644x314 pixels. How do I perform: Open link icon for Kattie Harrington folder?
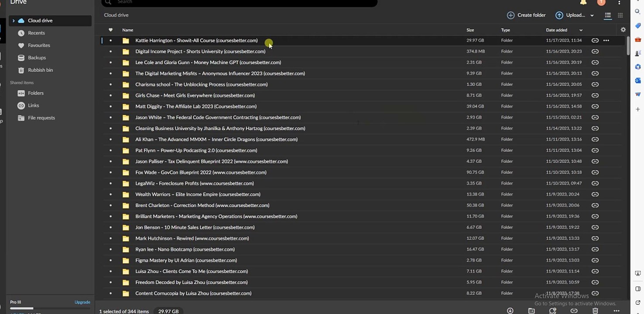[x=595, y=41]
